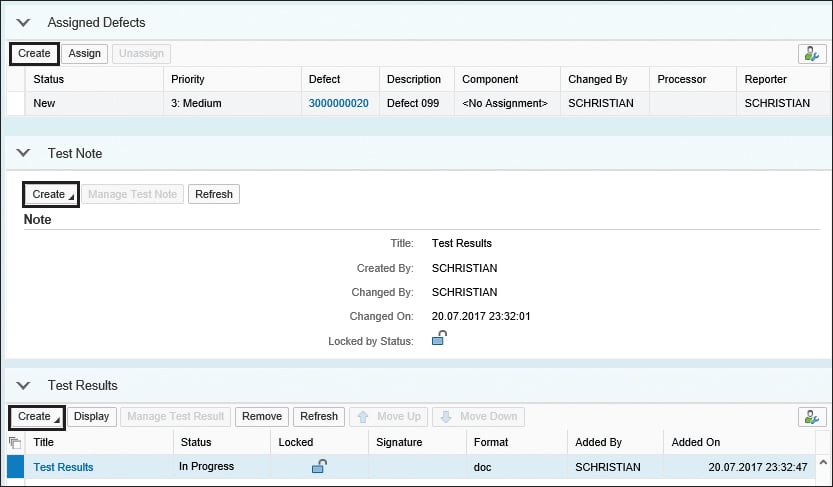Viewport: 833px width, 487px height.
Task: Open the Test Results document link
Action: tap(63, 467)
